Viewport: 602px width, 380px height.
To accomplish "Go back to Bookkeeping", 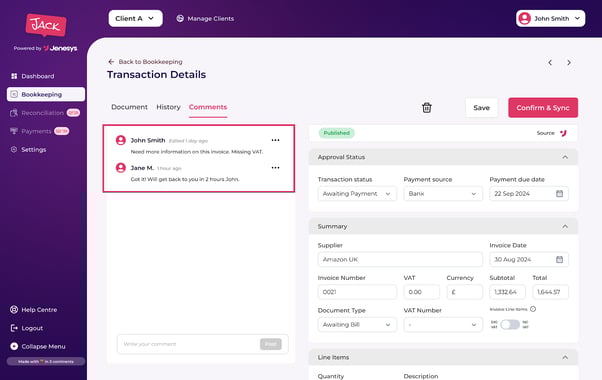I will tap(145, 62).
